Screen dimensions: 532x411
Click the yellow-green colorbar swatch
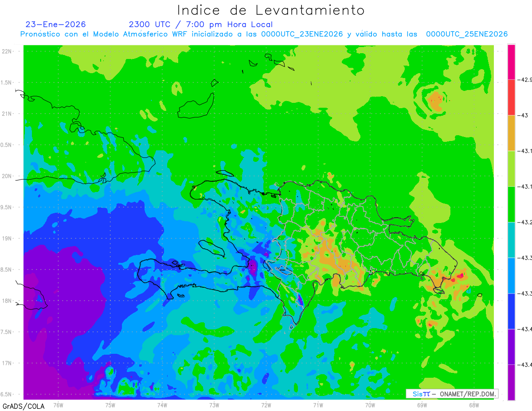click(x=511, y=168)
